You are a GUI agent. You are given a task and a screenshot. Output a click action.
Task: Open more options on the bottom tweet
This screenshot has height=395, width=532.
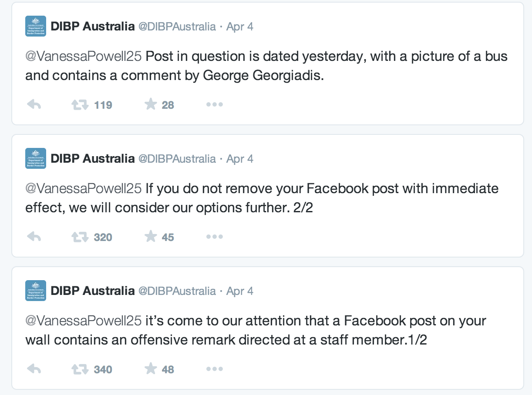pos(214,369)
